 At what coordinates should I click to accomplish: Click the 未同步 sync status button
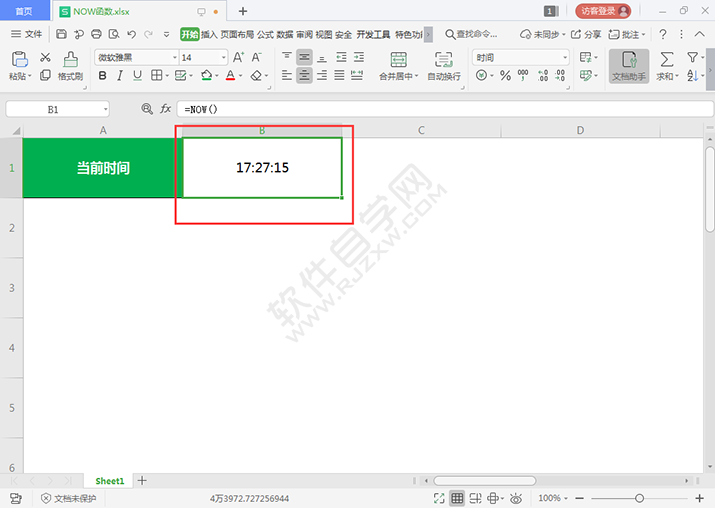[x=543, y=34]
